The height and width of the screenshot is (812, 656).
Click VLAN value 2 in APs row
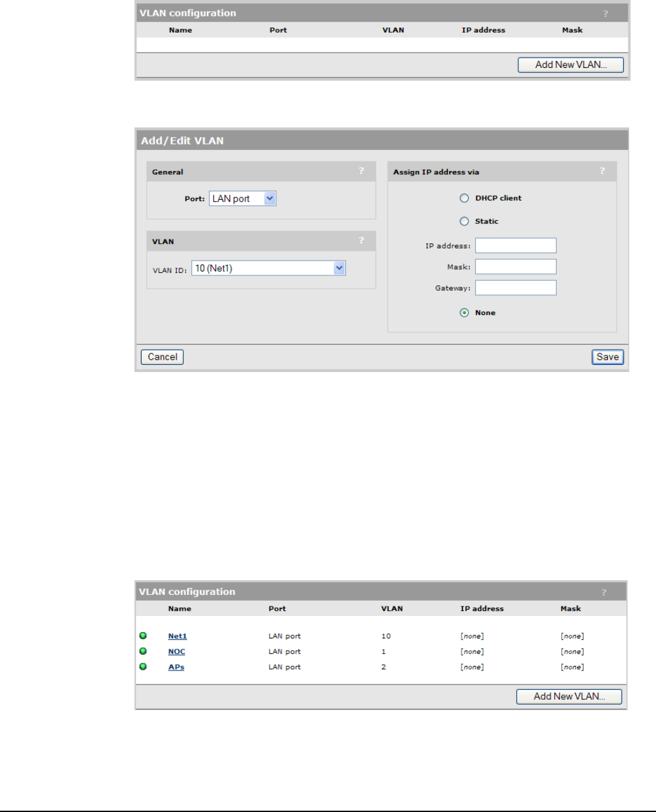click(384, 667)
